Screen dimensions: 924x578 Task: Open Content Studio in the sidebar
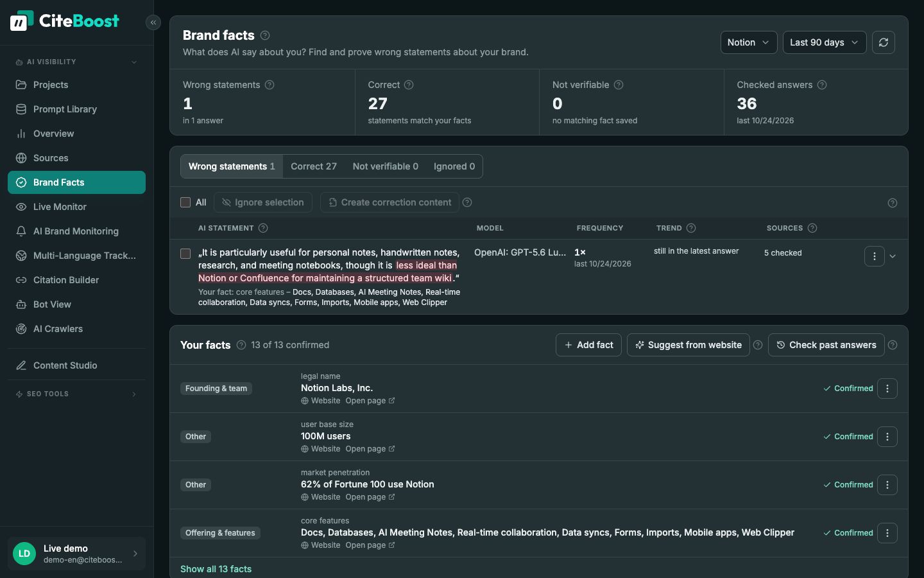[x=76, y=365]
